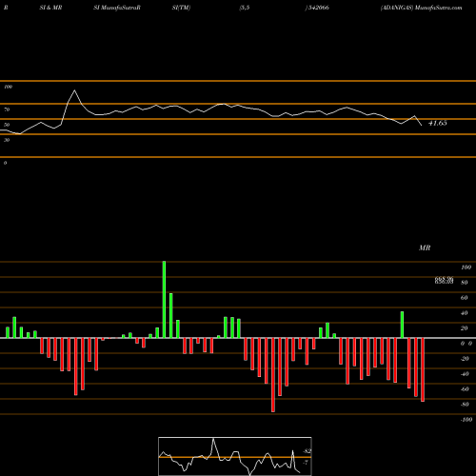The image size is (476, 476).
Task: Select the (ADANIGAS) MunafaSutra.com header text
Action: coord(421,8)
